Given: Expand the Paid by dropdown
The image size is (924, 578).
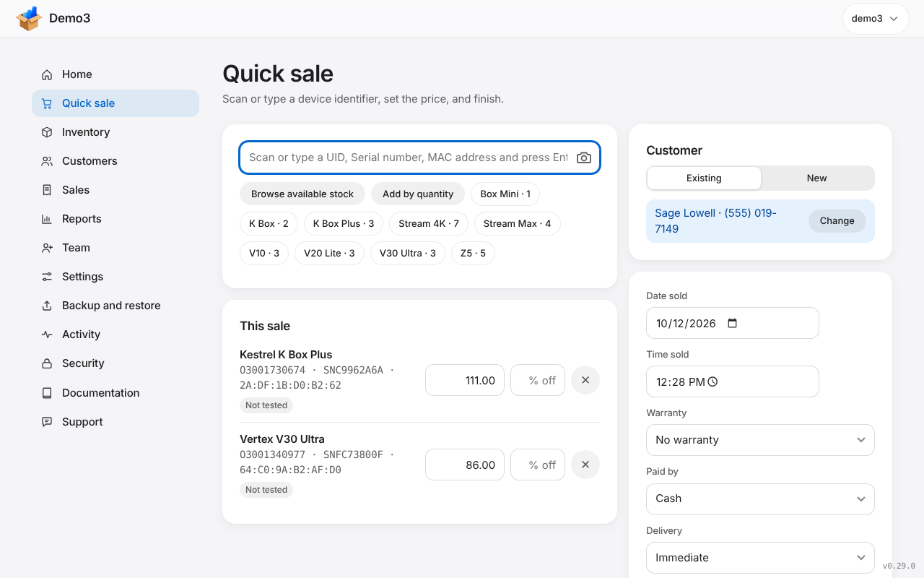Looking at the screenshot, I should tap(760, 499).
